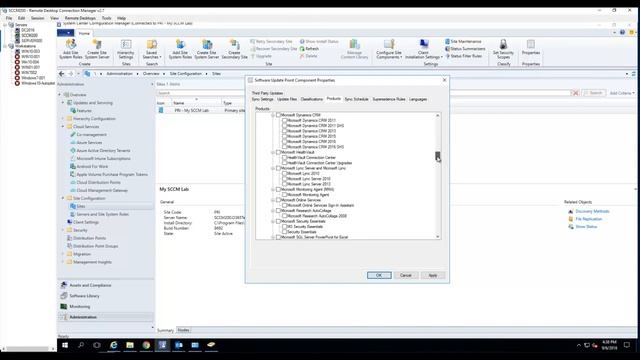Click the Set Security Scopes icon
Viewport: 640px width, 360px height.
click(503, 49)
